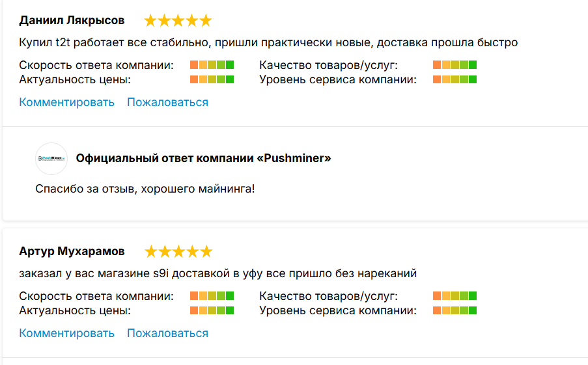The image size is (588, 365).
Task: Click the five-star rating next to Артур Мухарамов
Action: tap(178, 251)
